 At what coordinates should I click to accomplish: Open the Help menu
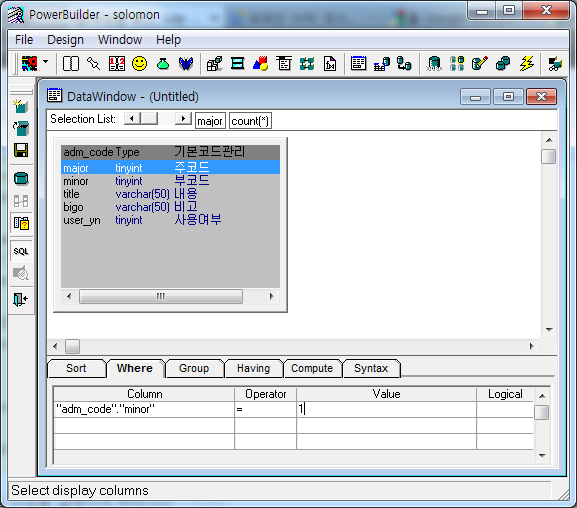[x=168, y=40]
